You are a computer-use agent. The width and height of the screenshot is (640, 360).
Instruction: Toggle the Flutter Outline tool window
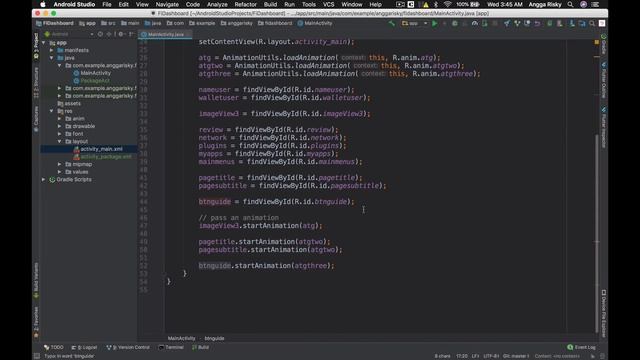tap(603, 80)
